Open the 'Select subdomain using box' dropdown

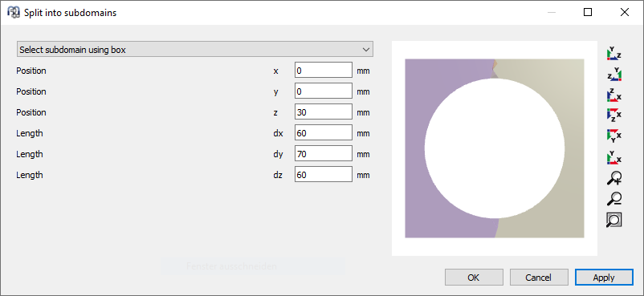pos(195,49)
